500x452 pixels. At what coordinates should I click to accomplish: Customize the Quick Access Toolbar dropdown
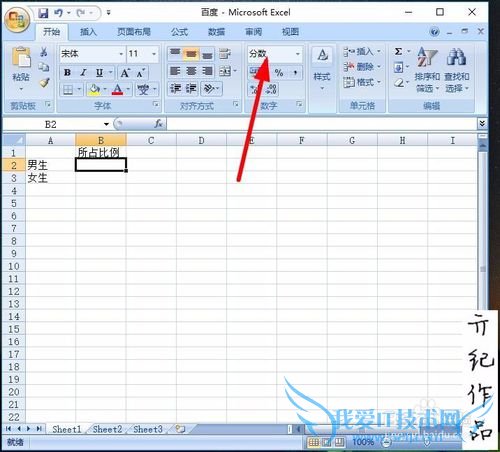tap(109, 13)
